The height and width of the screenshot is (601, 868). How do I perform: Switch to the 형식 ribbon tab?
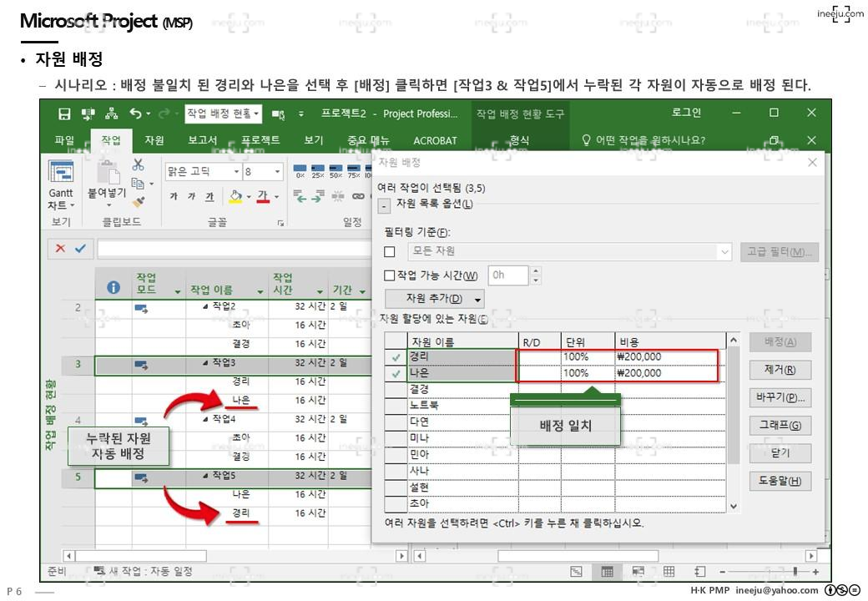519,140
